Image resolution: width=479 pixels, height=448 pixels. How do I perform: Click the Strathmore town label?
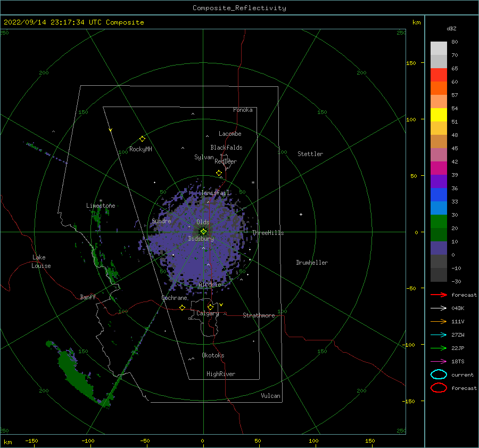point(259,315)
